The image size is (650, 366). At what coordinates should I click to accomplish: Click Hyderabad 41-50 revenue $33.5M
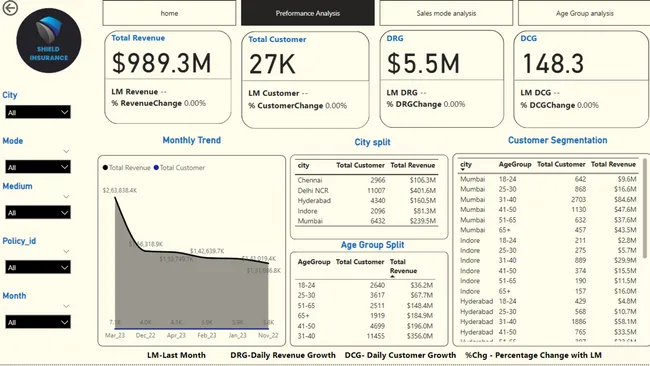coord(625,332)
